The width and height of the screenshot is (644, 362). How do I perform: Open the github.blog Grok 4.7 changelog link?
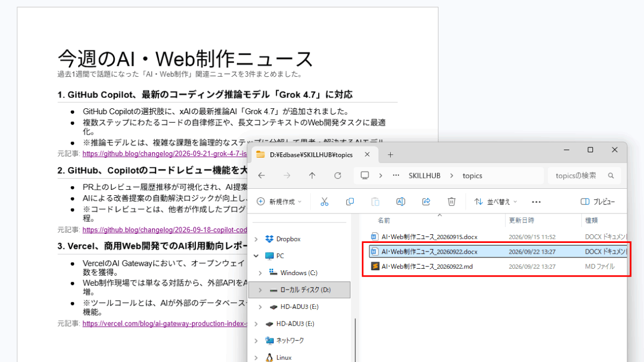(165, 153)
